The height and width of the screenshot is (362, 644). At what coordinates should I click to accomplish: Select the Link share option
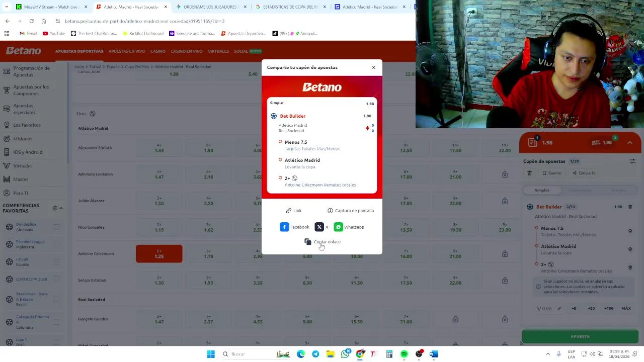click(294, 211)
